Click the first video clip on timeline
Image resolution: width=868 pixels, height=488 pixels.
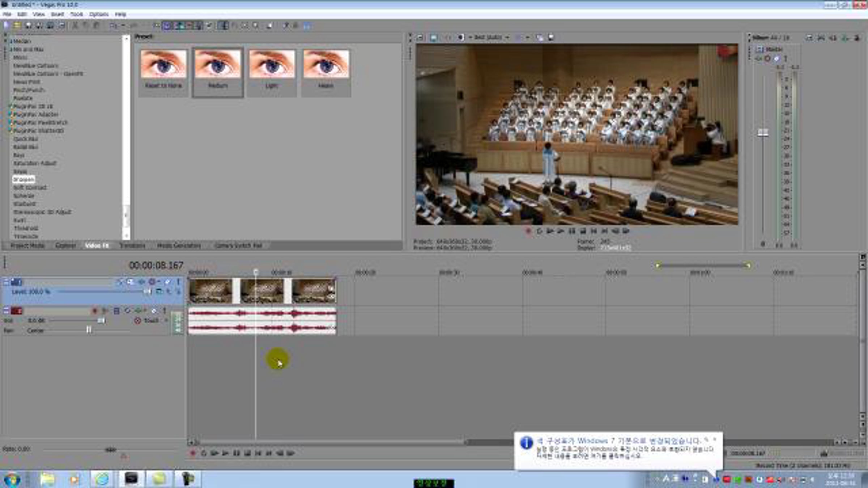pyautogui.click(x=210, y=291)
